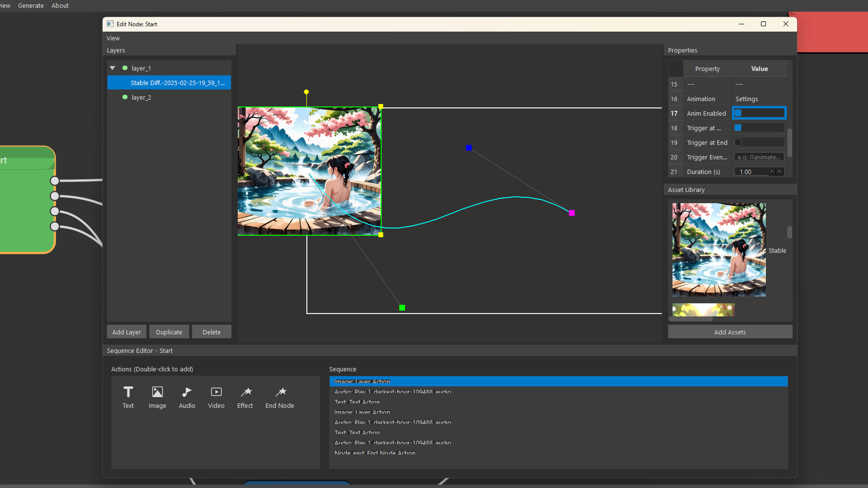Click the Delete layer button
This screenshot has width=868, height=488.
click(x=212, y=332)
